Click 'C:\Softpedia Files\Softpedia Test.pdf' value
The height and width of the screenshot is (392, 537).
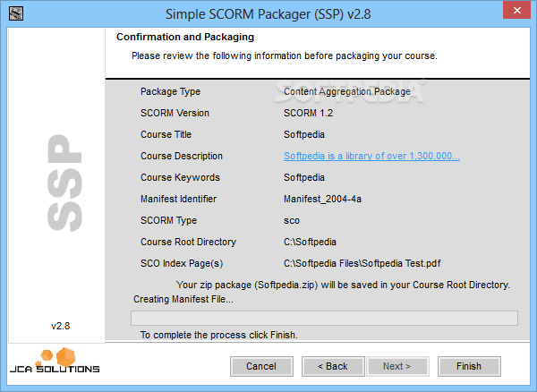[362, 264]
